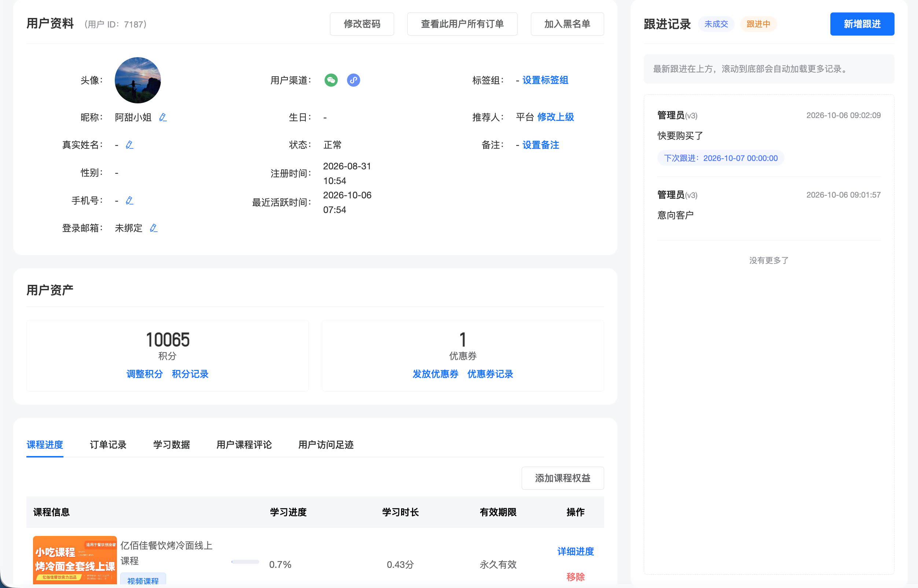Open the 学习数据 tab
This screenshot has height=588, width=918.
tap(172, 445)
